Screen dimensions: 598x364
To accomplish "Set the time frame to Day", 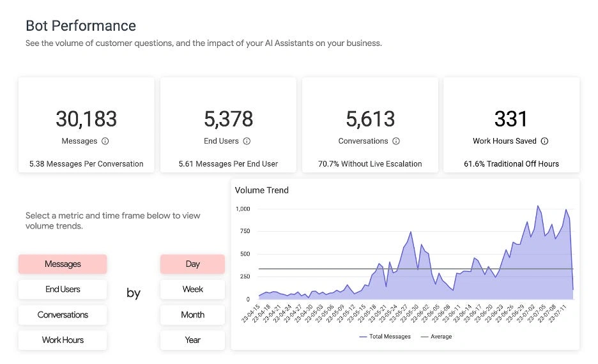I will pyautogui.click(x=192, y=264).
